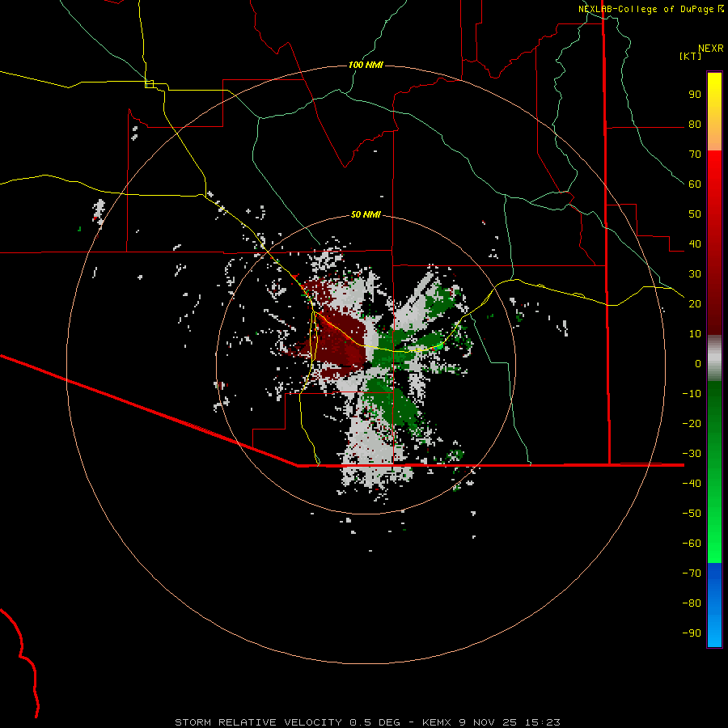
Task: Click the -90 scale value
Action: (x=692, y=633)
